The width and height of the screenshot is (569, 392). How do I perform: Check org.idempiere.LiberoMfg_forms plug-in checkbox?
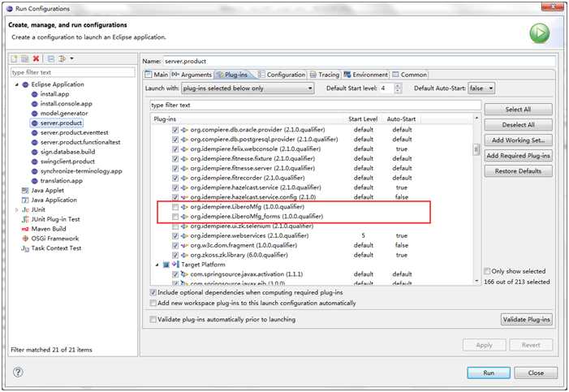(175, 217)
